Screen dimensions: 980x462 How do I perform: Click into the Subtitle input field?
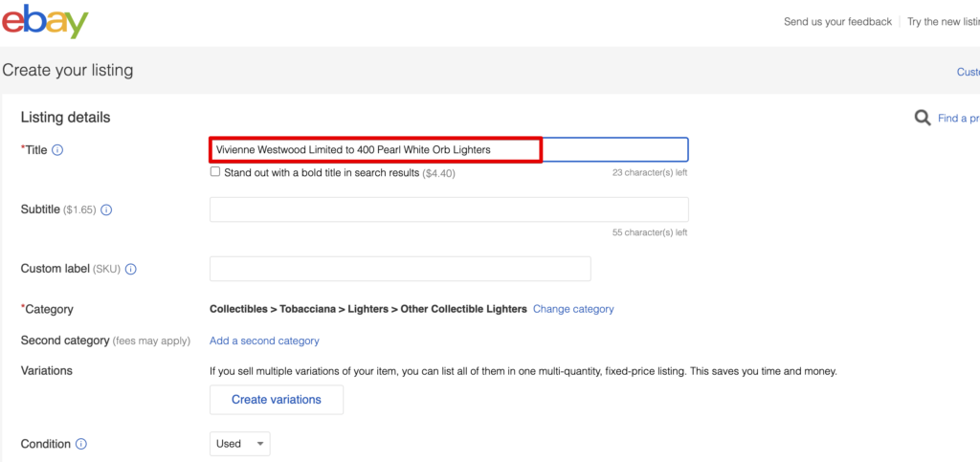click(449, 209)
